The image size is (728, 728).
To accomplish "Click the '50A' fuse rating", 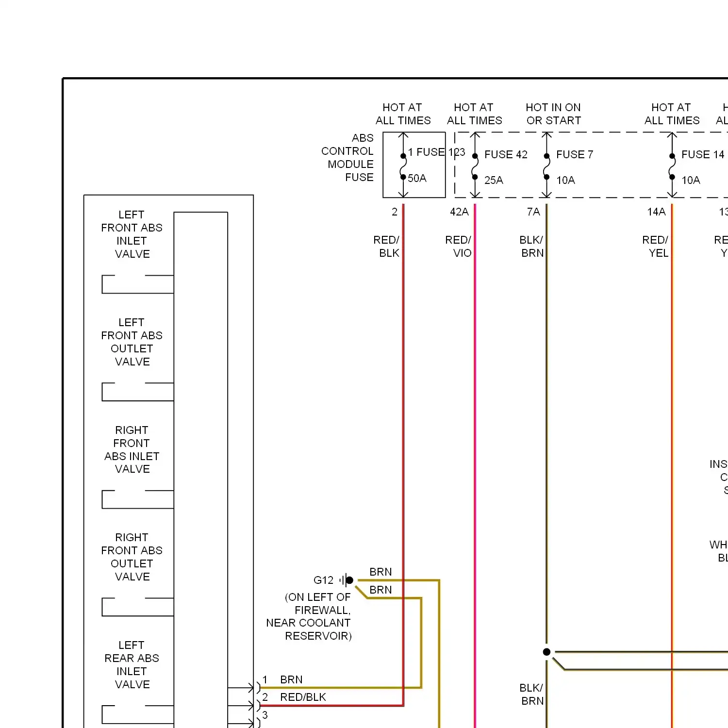I will [417, 178].
